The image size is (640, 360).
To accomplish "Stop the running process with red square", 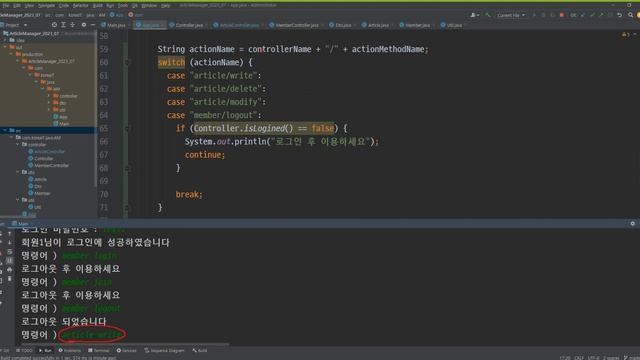I will (562, 15).
